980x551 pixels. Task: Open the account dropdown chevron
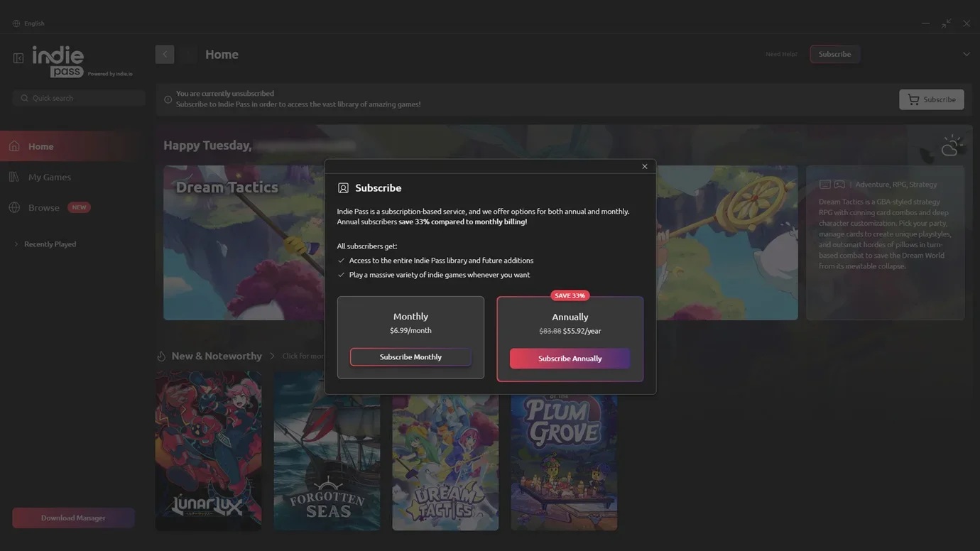pyautogui.click(x=966, y=55)
